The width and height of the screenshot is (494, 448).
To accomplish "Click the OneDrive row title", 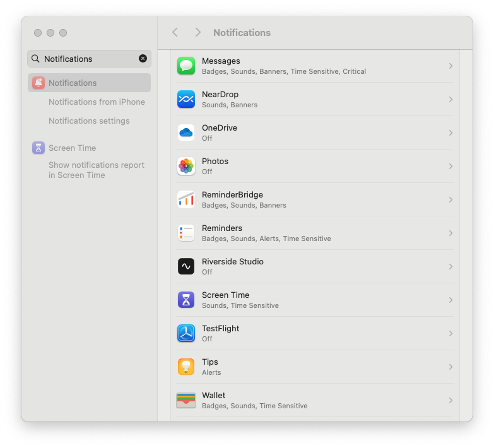I will click(220, 127).
